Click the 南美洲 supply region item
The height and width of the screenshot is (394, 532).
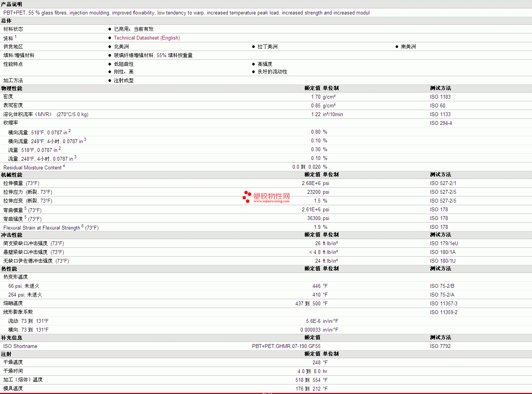point(408,47)
